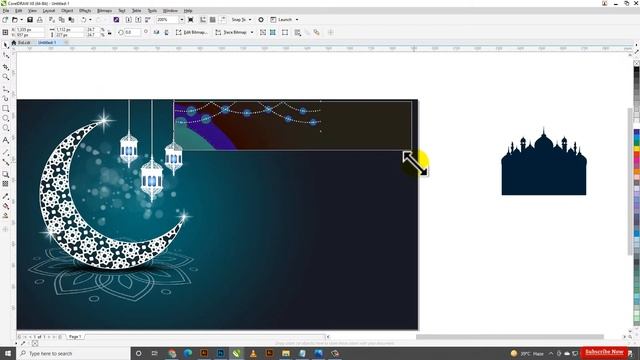
Task: Expand the Trace Bitmap dropdown arrow
Action: click(252, 32)
